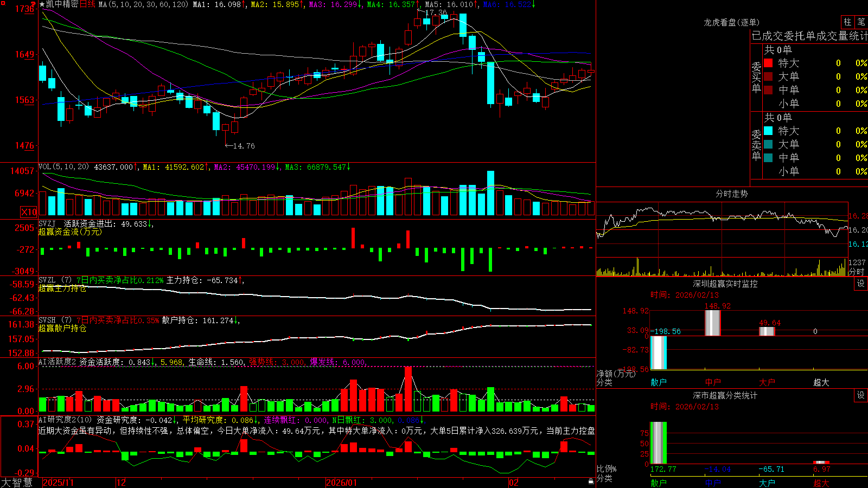Click the 委卖单 小单 row
The width and height of the screenshot is (868, 488).
pos(815,171)
